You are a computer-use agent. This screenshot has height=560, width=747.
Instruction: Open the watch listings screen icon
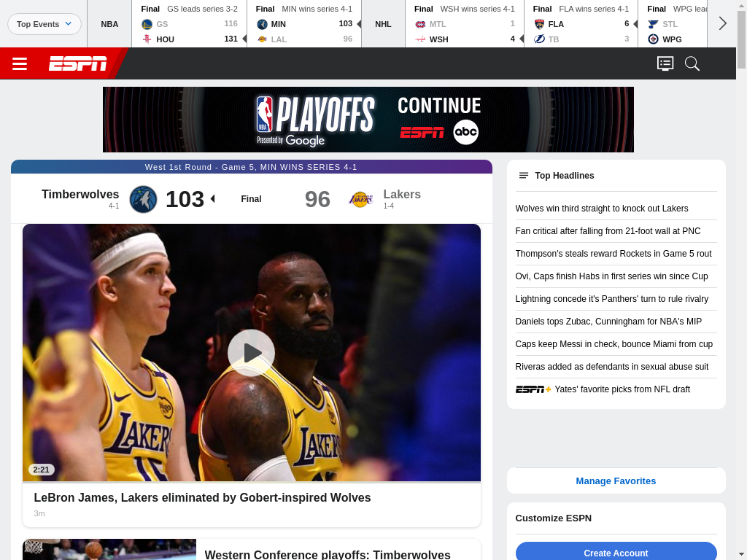pos(665,63)
